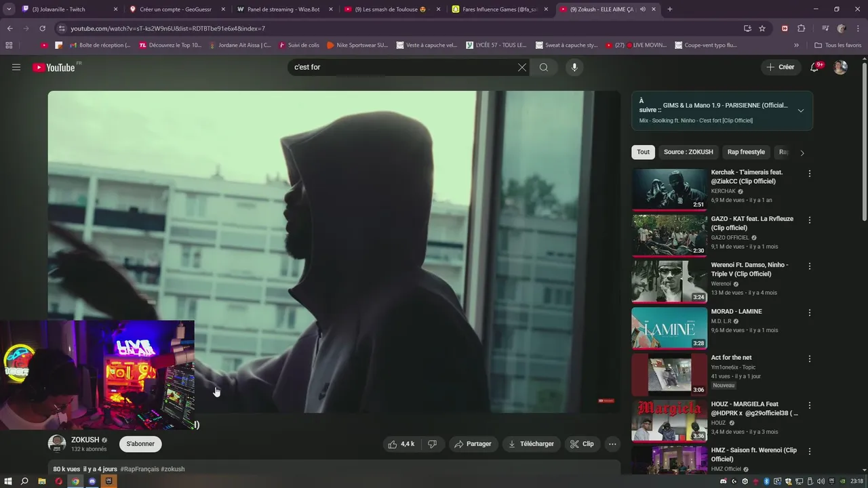Install app icon in address bar
Image resolution: width=868 pixels, height=488 pixels.
pos(747,28)
